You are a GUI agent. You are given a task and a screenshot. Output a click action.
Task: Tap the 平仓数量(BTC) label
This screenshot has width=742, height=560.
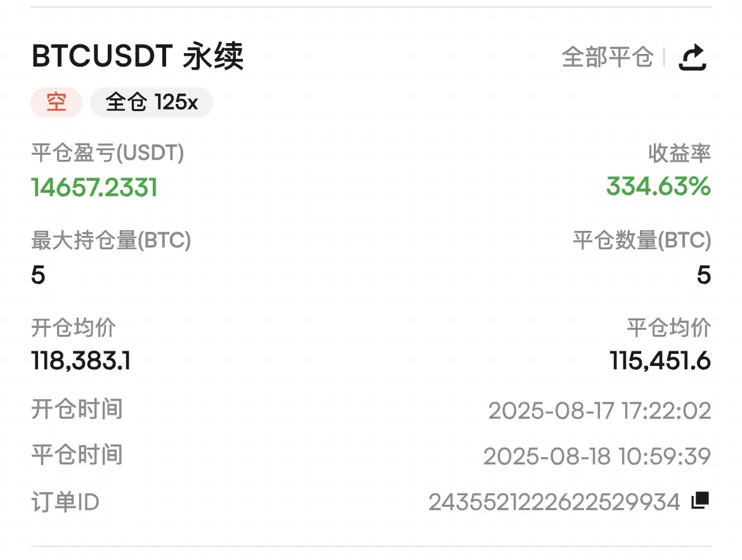(642, 240)
